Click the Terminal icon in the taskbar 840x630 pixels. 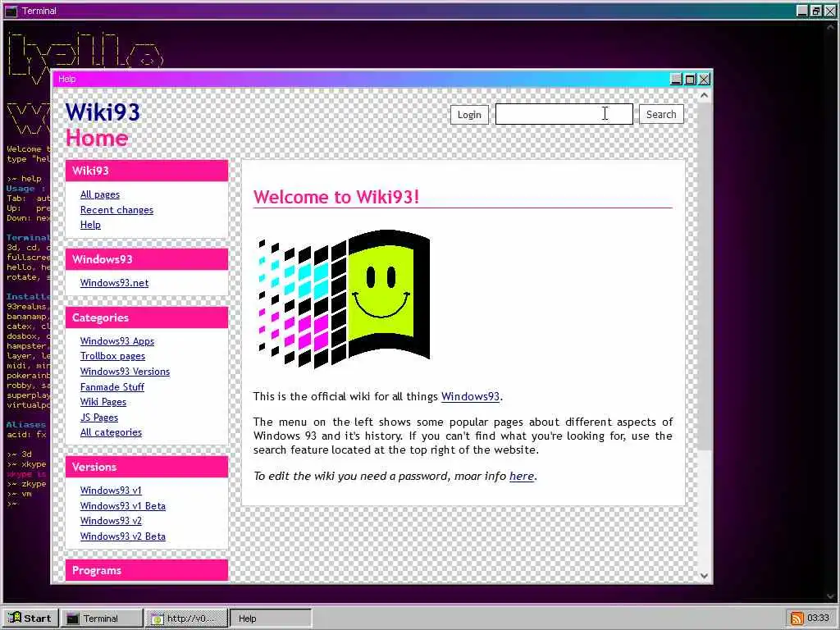(x=72, y=619)
